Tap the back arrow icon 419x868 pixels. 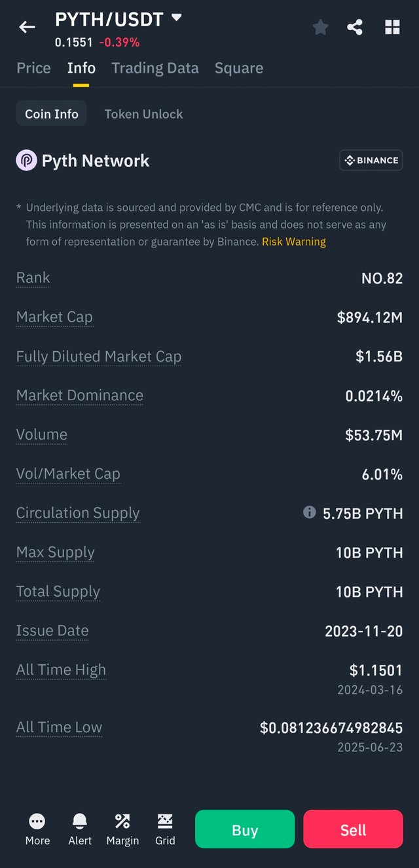point(27,27)
